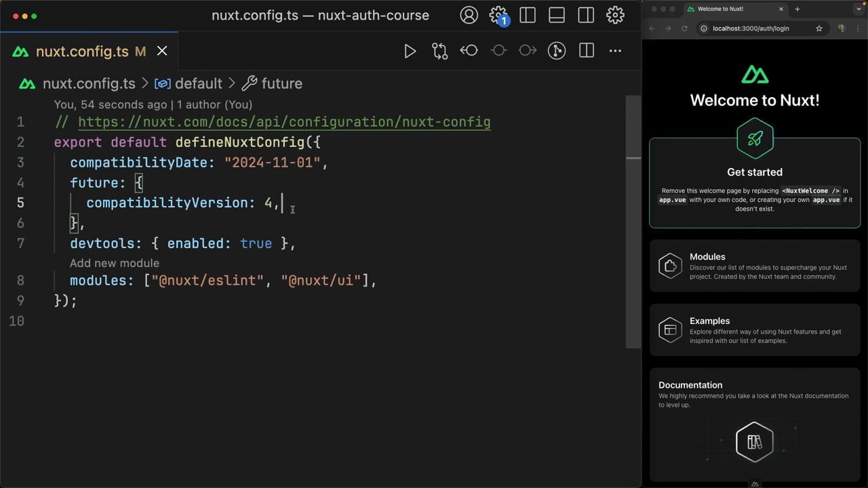
Task: Open the future breadcrumb segment
Action: point(281,83)
